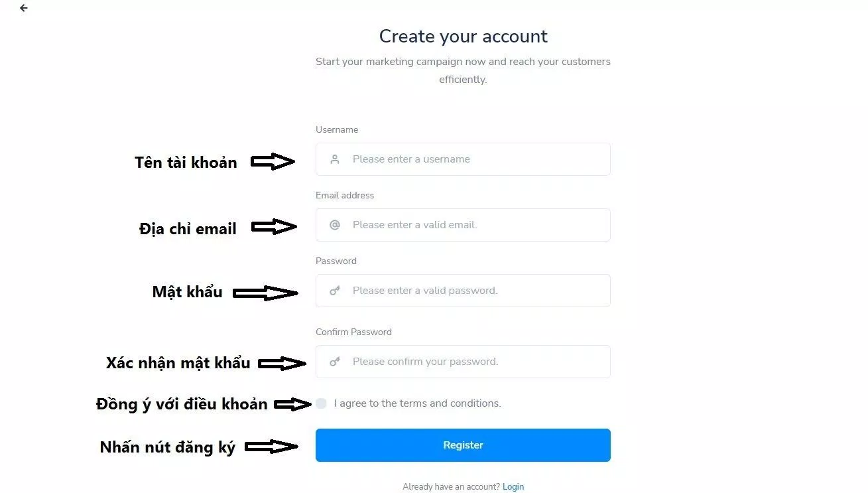Click the 'Email address' field label
Image resolution: width=868 pixels, height=493 pixels.
(345, 195)
